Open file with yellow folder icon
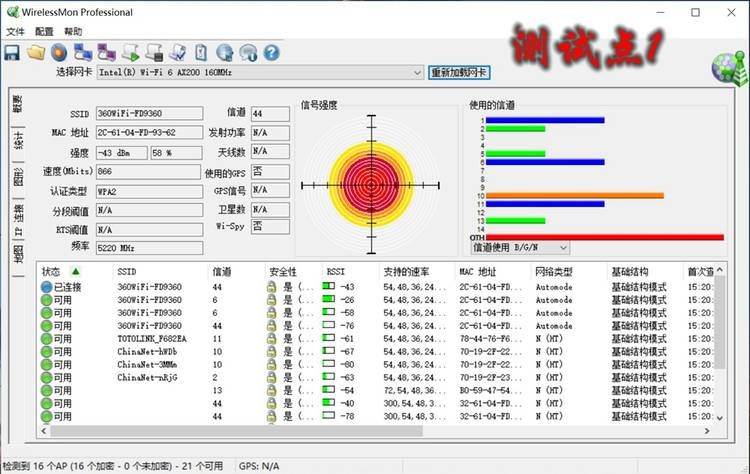750x474 pixels. (x=36, y=53)
